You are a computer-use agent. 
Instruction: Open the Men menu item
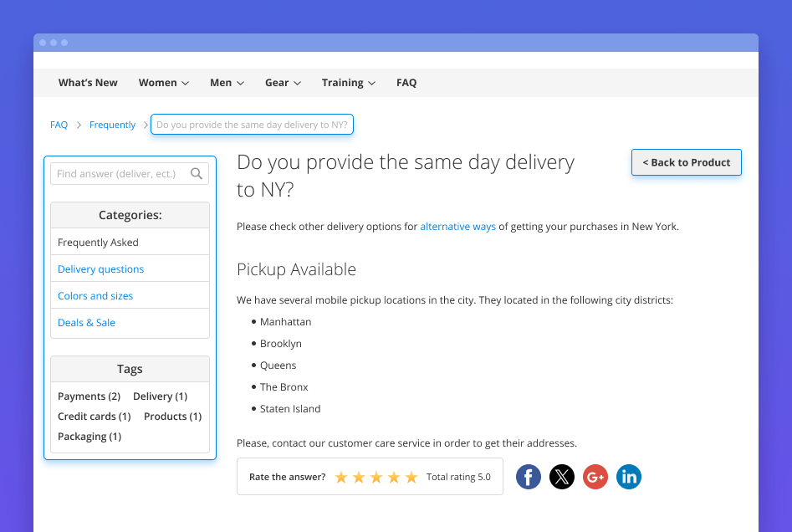pos(221,83)
